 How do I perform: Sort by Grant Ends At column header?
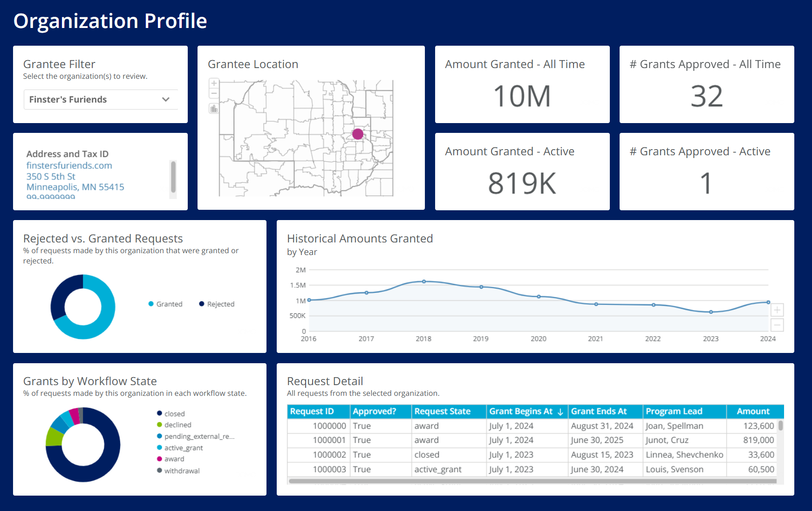click(x=605, y=411)
